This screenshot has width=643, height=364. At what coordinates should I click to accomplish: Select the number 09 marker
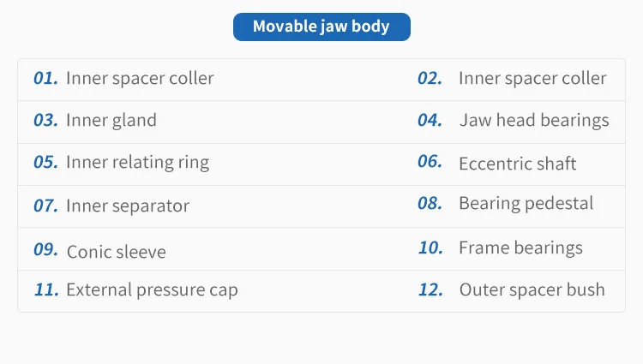(x=46, y=249)
